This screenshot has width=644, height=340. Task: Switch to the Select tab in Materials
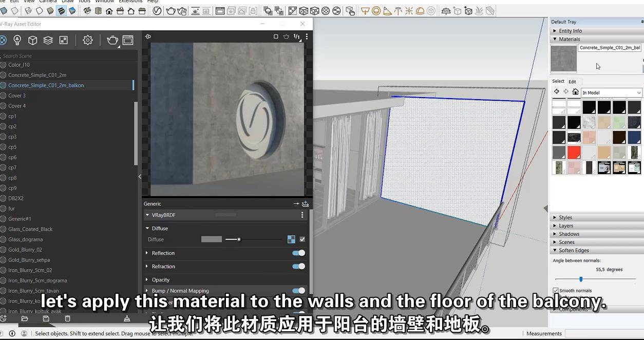tap(558, 81)
